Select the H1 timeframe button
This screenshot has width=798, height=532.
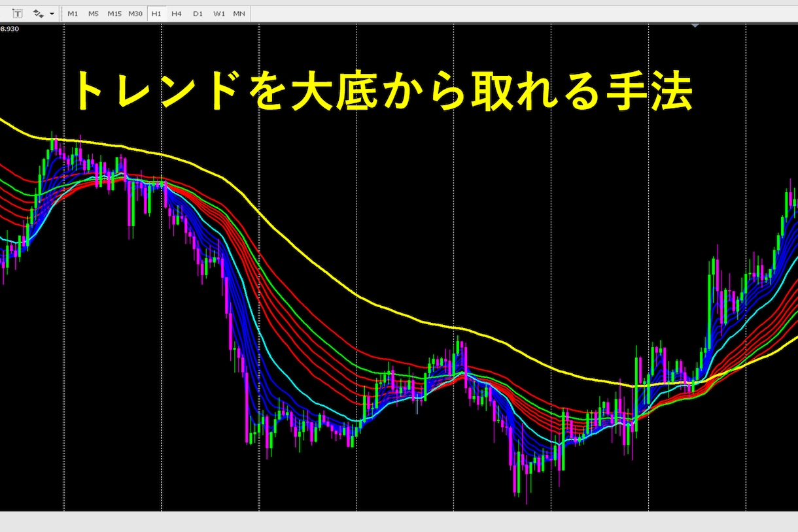(x=156, y=13)
